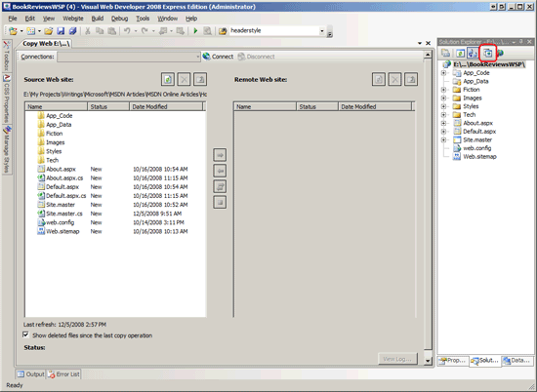The width and height of the screenshot is (537, 392).
Task: Click the copy selected files to remote arrow
Action: point(220,155)
